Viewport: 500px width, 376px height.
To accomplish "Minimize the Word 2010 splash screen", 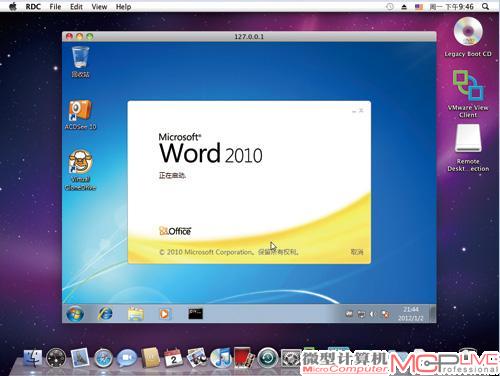I will click(x=354, y=111).
